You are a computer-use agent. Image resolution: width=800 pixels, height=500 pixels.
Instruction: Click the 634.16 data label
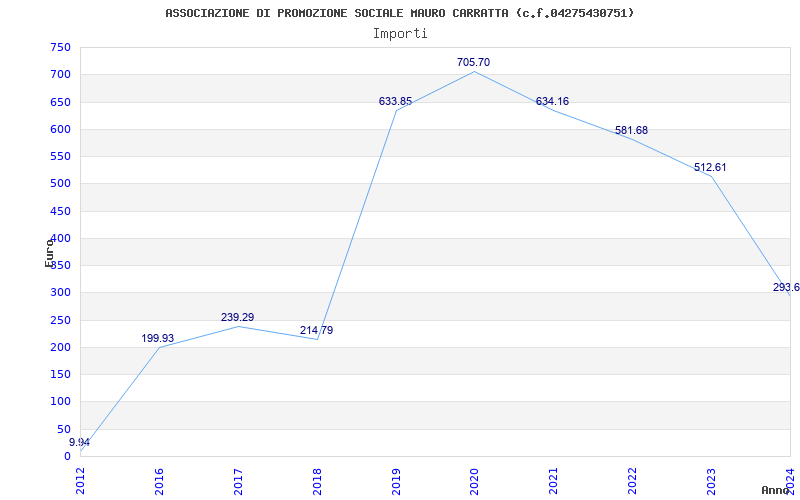552,101
